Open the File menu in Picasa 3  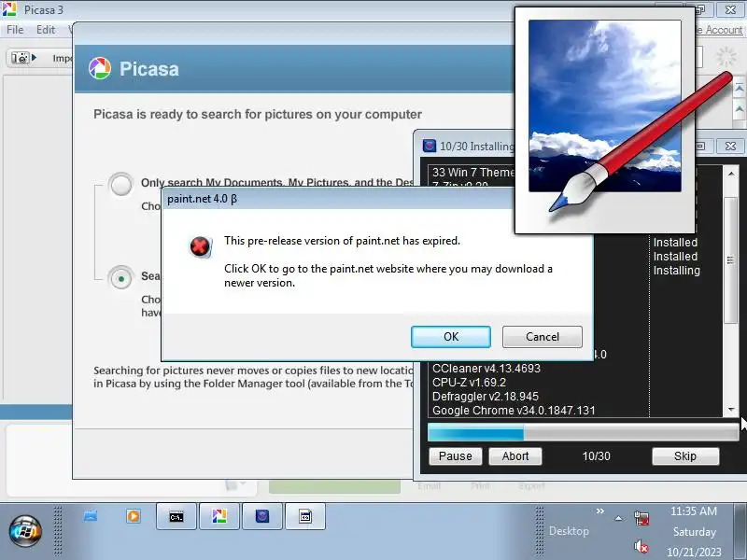15,30
